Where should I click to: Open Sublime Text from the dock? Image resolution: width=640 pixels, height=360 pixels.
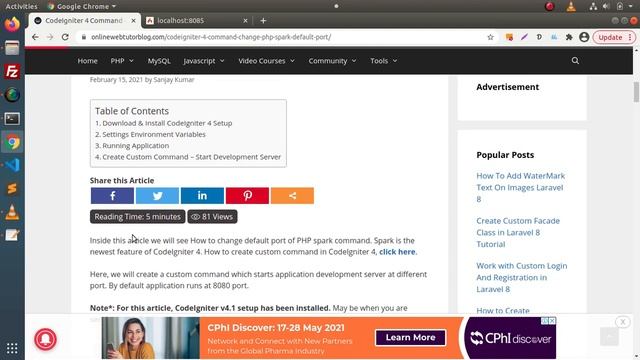12,189
